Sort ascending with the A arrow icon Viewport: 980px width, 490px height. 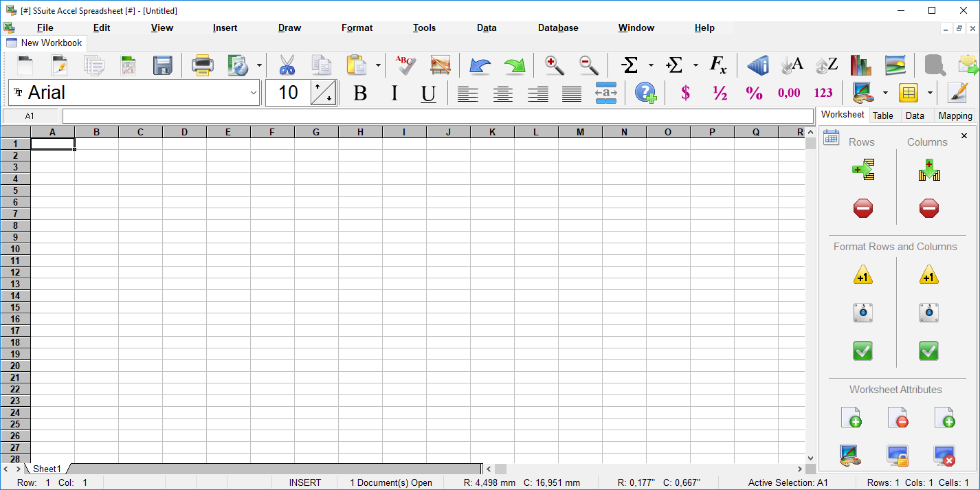pyautogui.click(x=792, y=65)
